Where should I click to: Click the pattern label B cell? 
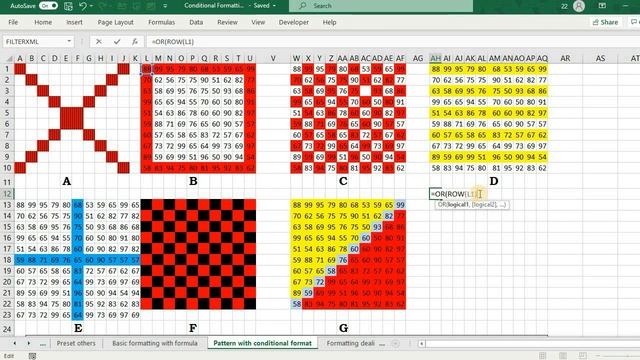click(x=193, y=181)
